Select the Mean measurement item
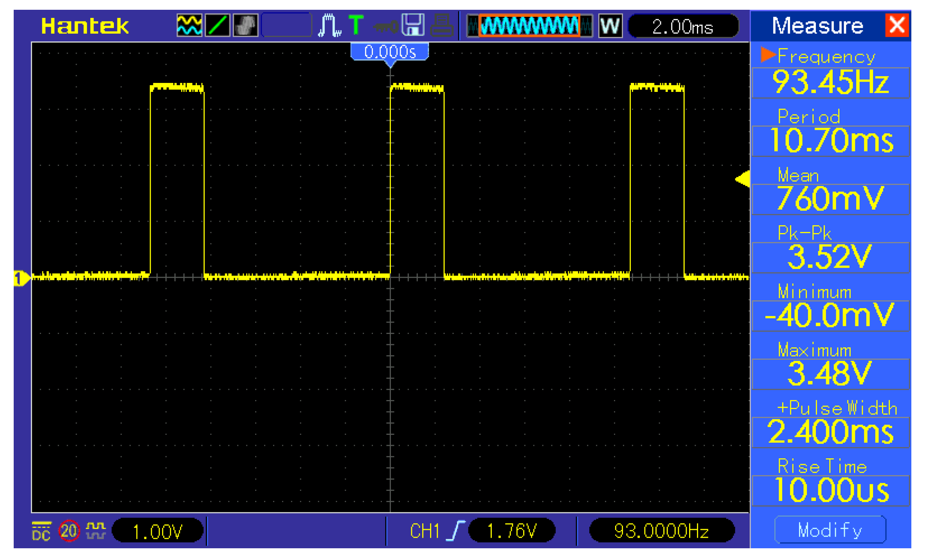 point(798,175)
